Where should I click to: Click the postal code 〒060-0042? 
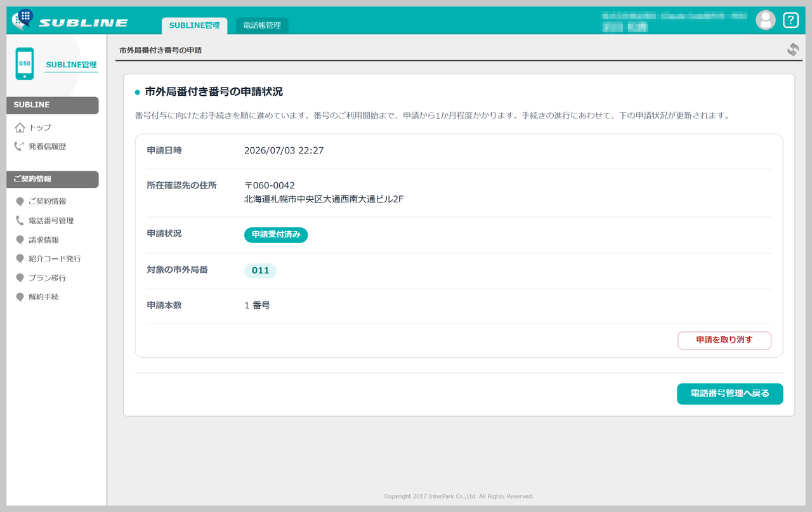coord(270,186)
